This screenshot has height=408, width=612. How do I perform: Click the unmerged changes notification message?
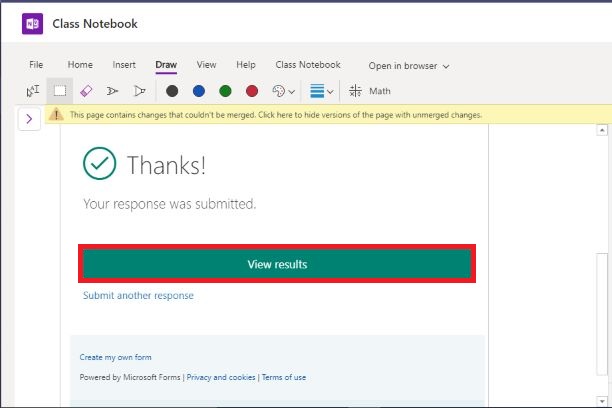point(276,115)
